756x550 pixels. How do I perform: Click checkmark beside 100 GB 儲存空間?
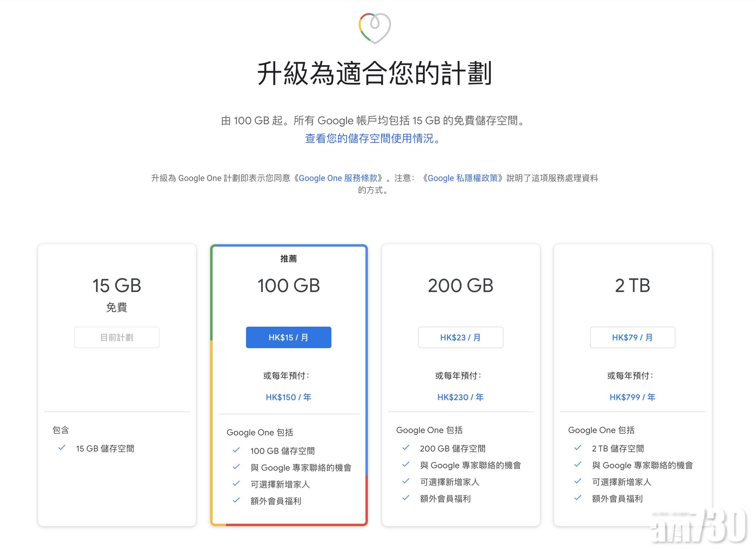click(x=236, y=450)
